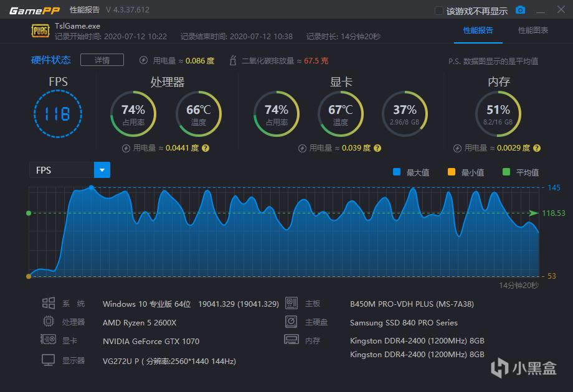This screenshot has height=392, width=573.
Task: Click the orange minimum value dot on chart
Action: [29, 276]
